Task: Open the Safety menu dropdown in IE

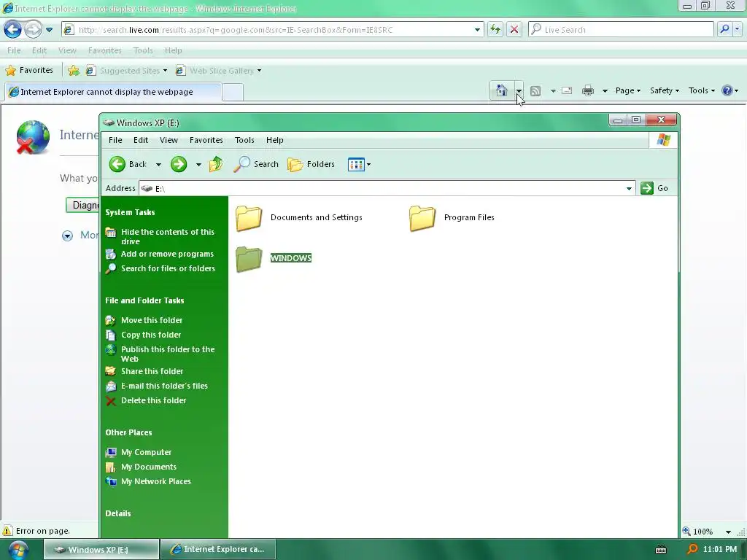Action: [x=664, y=90]
